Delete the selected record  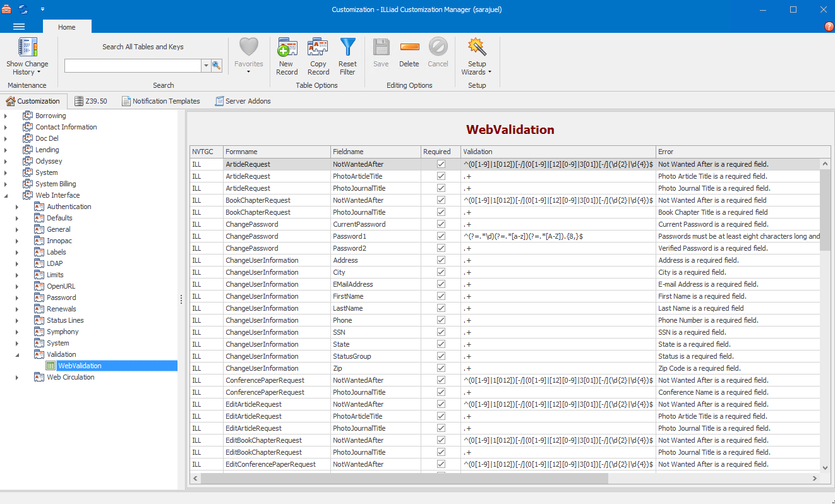(409, 54)
